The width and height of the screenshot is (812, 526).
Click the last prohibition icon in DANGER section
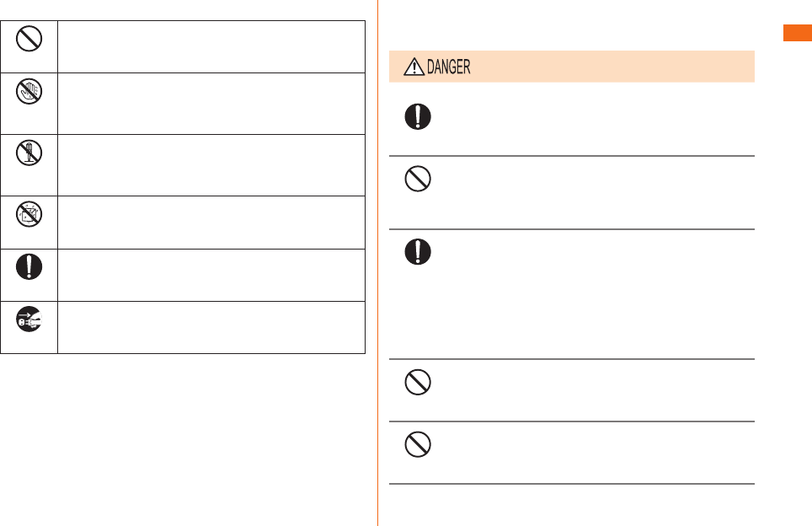pyautogui.click(x=418, y=444)
